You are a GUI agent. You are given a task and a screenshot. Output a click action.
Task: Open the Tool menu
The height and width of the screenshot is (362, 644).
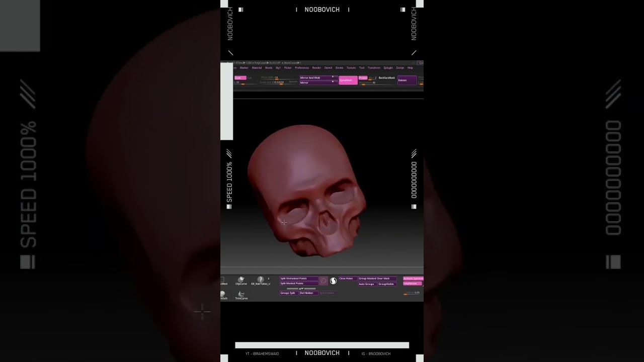tap(362, 68)
